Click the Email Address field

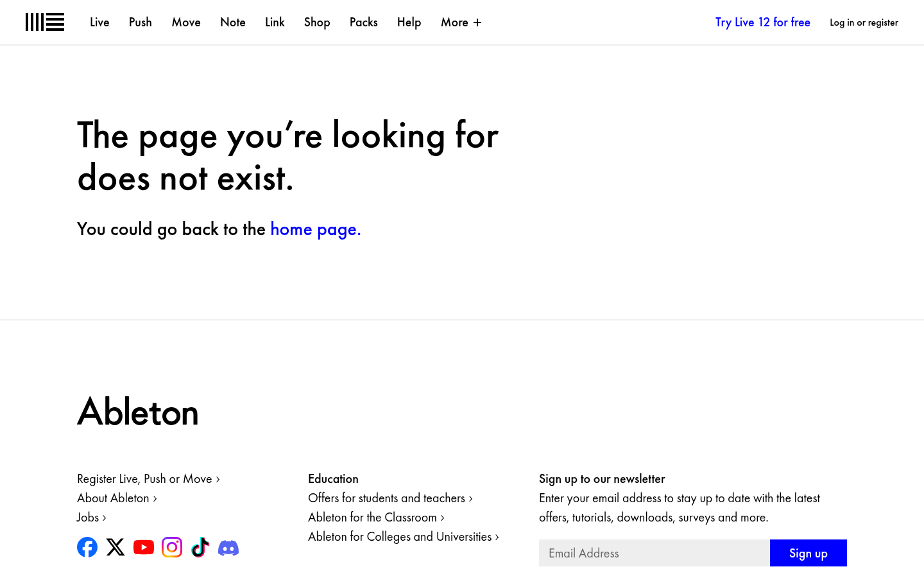pyautogui.click(x=654, y=553)
